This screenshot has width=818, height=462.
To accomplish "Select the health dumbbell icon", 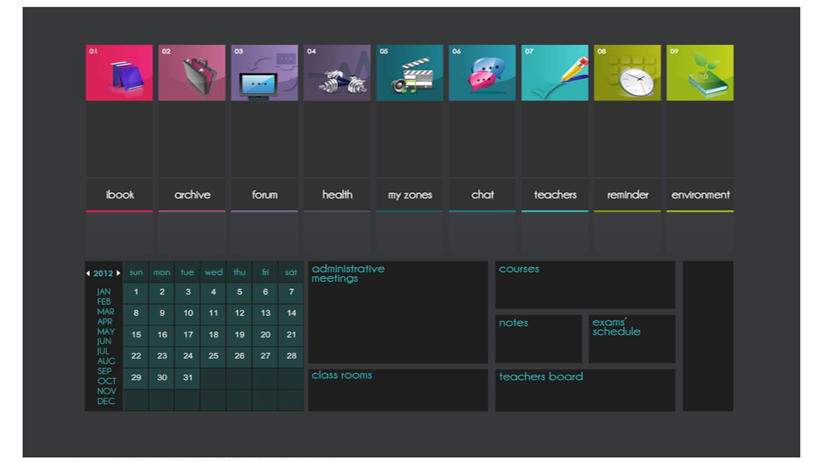I will [x=337, y=73].
